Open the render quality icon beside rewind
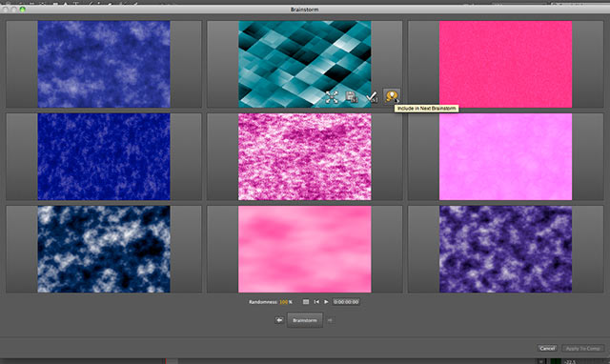 [x=306, y=302]
